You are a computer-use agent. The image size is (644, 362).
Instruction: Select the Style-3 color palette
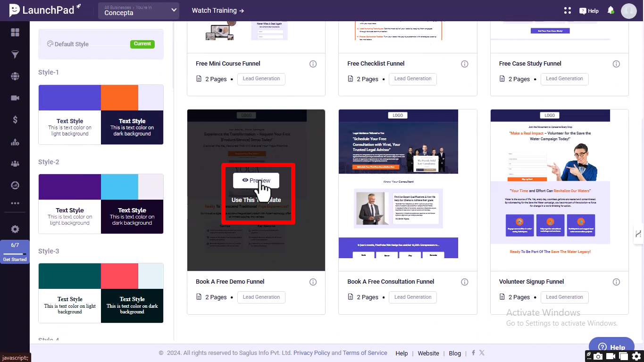(101, 293)
